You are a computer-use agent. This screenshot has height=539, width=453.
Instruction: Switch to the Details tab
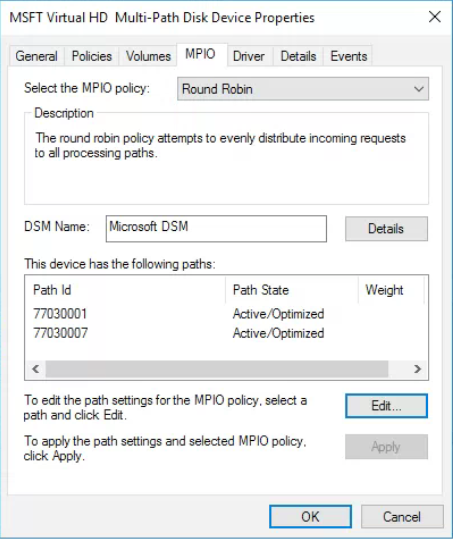click(x=298, y=56)
